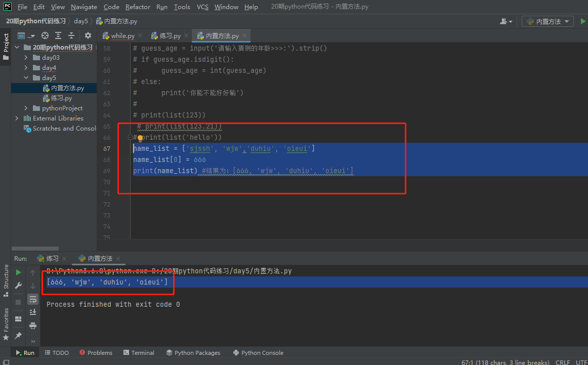Open the run configuration dropdown 内置方法
588x365 pixels.
[x=548, y=21]
